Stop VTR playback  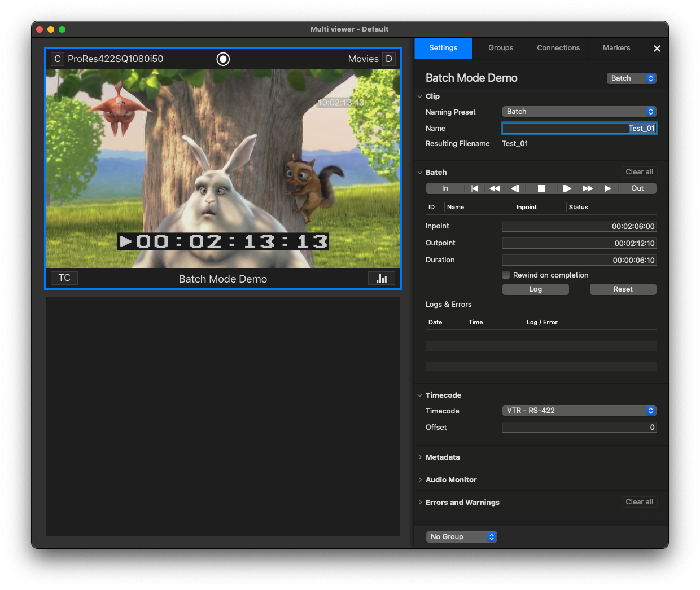pyautogui.click(x=541, y=188)
